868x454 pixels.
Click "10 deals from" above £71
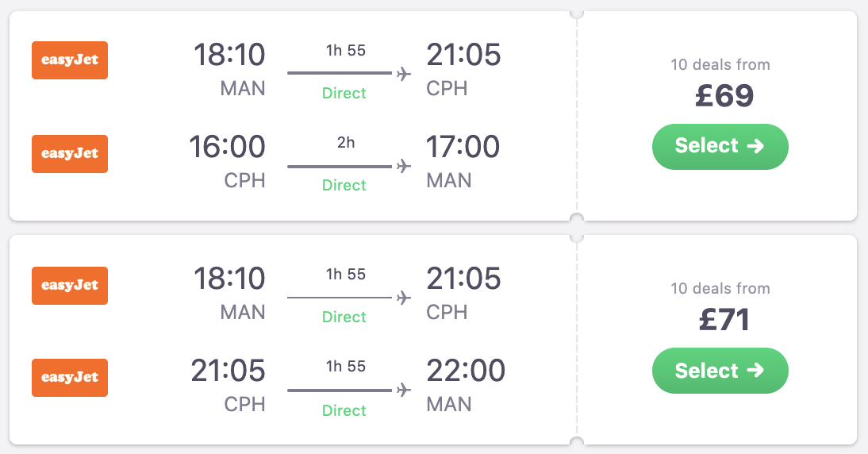[720, 289]
